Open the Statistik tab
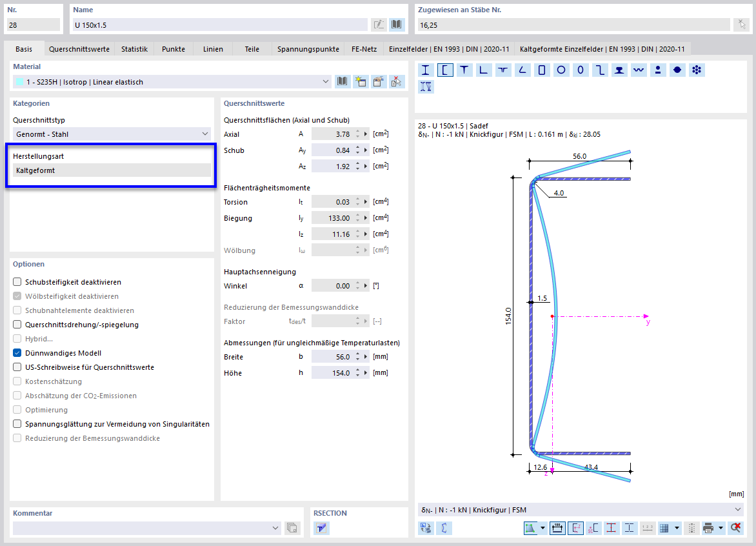This screenshot has height=546, width=756. point(135,48)
